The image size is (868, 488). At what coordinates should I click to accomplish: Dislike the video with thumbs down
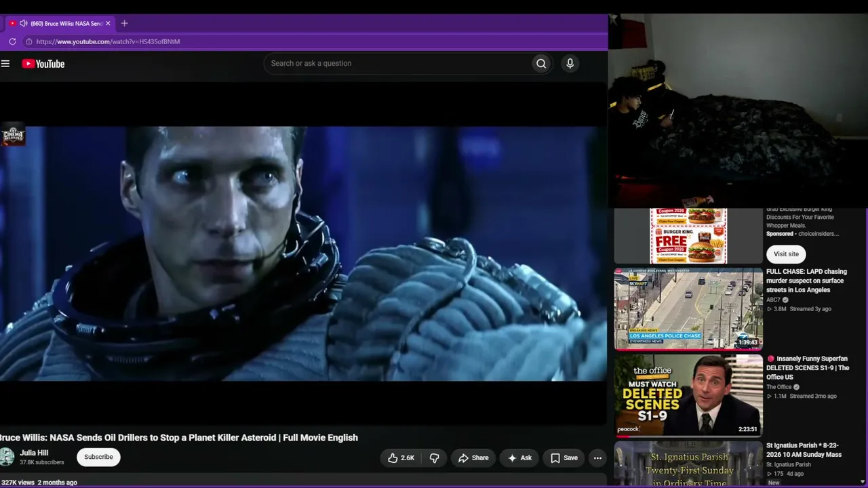click(435, 458)
